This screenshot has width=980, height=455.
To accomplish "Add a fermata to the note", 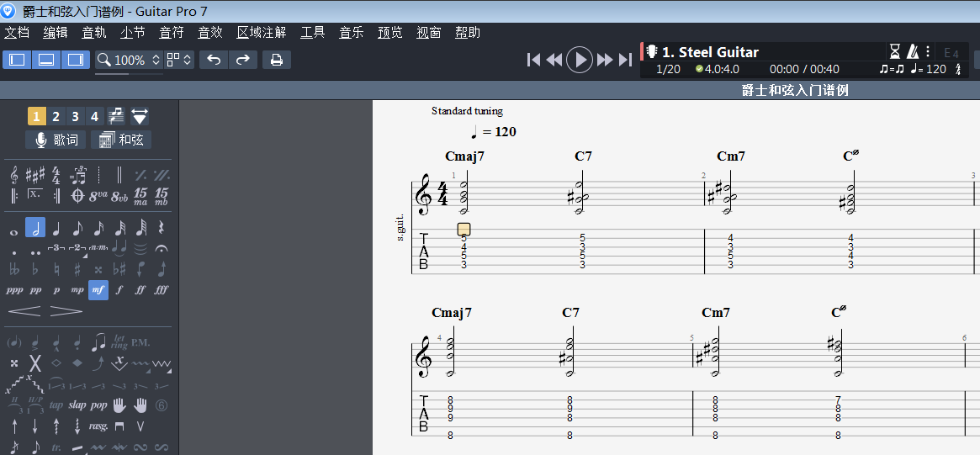I will (162, 249).
